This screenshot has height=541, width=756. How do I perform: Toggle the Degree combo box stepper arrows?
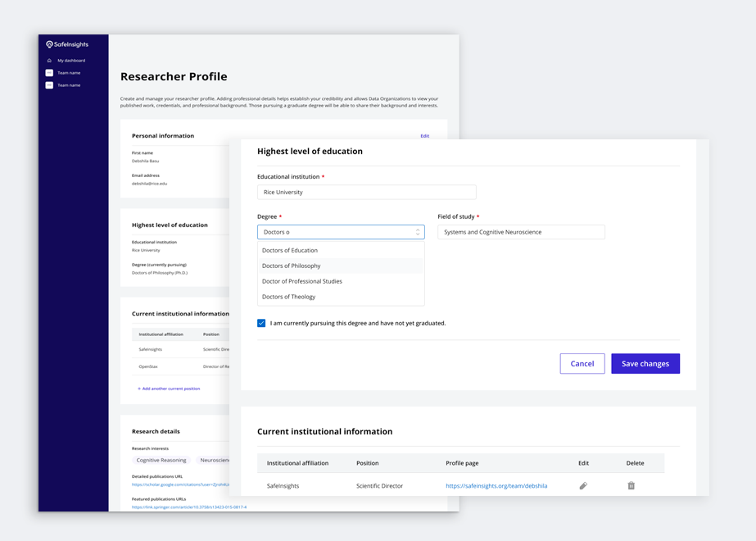pos(418,232)
